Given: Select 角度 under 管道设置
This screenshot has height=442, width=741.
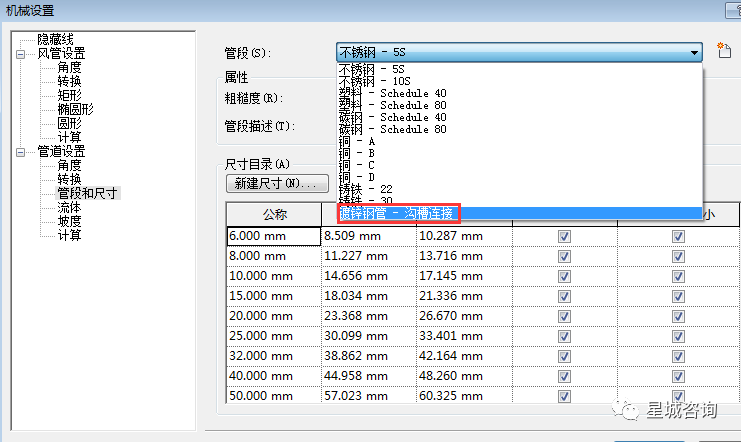Looking at the screenshot, I should point(69,165).
